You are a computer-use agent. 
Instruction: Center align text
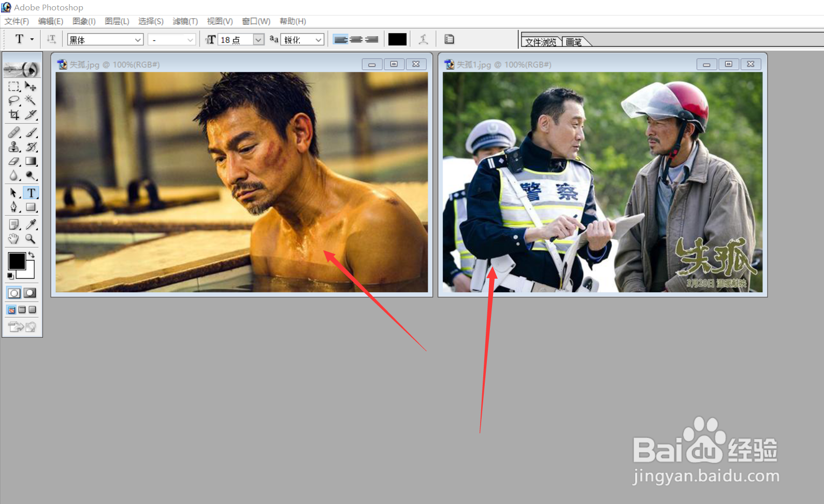(356, 39)
